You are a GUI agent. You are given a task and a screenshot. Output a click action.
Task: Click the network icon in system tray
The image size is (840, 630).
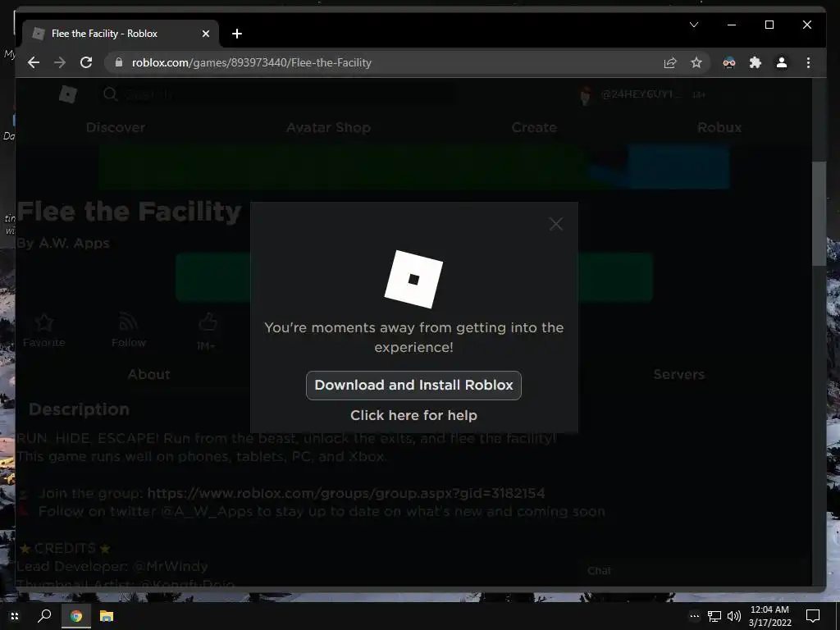[x=714, y=617]
